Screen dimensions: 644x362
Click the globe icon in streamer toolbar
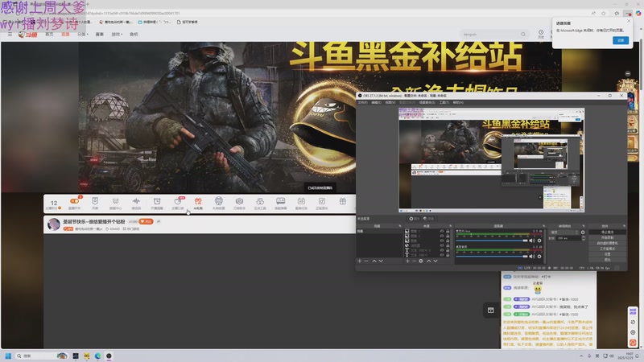point(218,201)
